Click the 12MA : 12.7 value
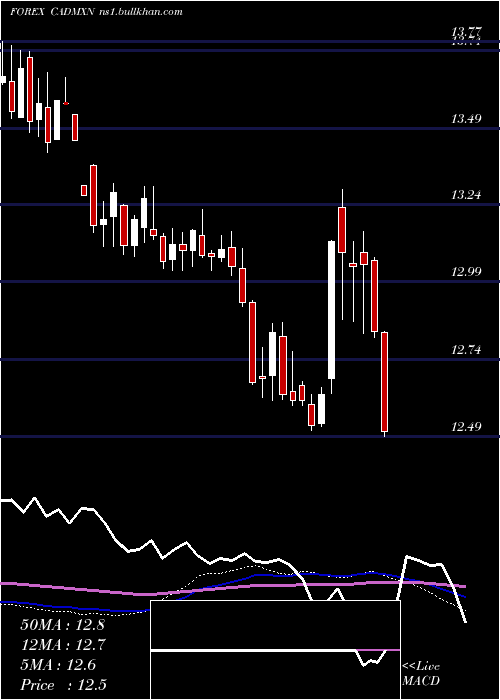 click(x=62, y=645)
